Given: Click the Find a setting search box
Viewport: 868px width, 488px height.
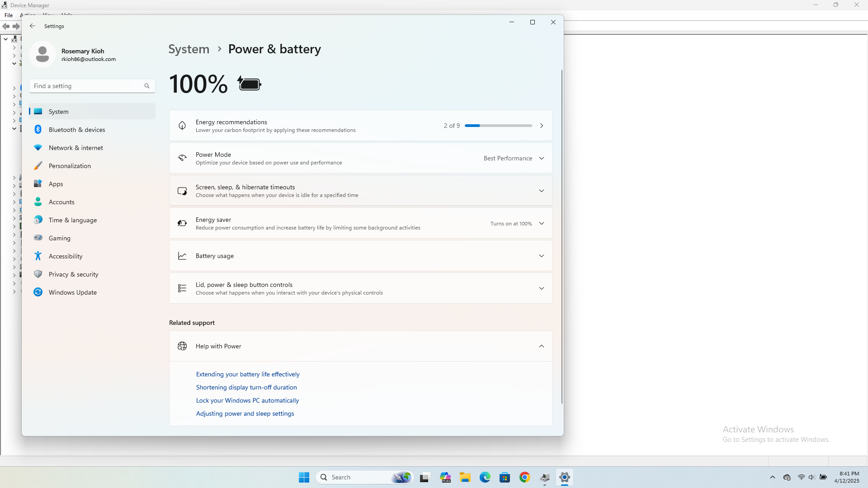Looking at the screenshot, I should [x=92, y=86].
